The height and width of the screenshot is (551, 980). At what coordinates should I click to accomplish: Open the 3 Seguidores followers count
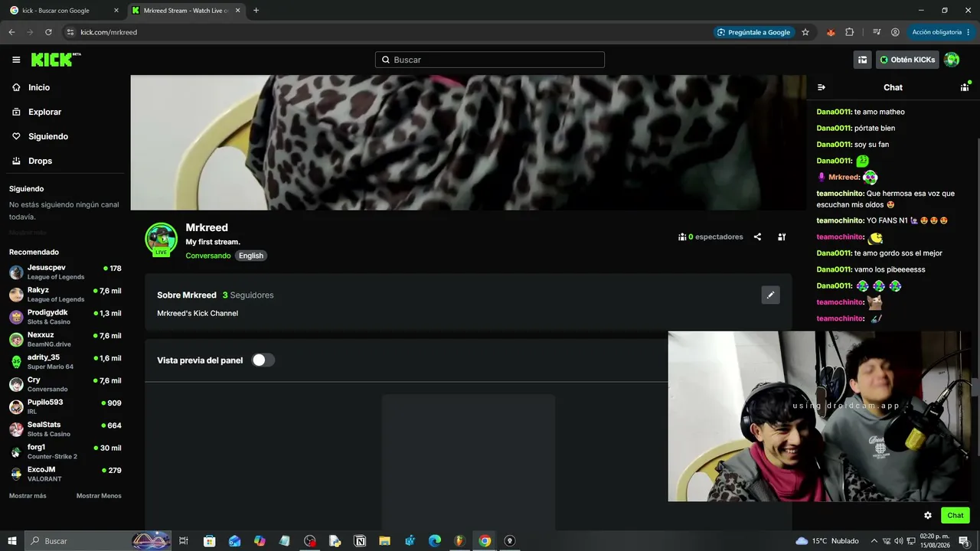248,295
